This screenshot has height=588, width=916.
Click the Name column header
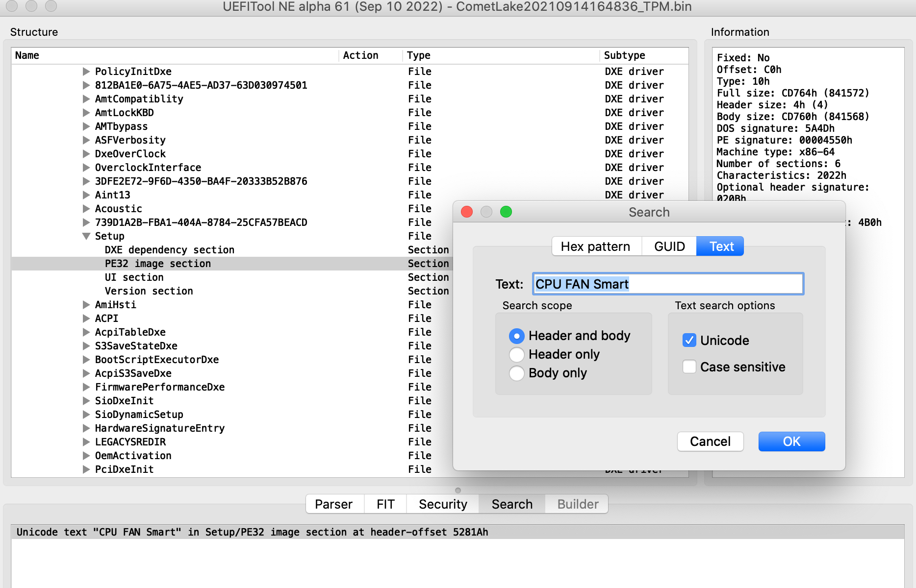coord(175,55)
